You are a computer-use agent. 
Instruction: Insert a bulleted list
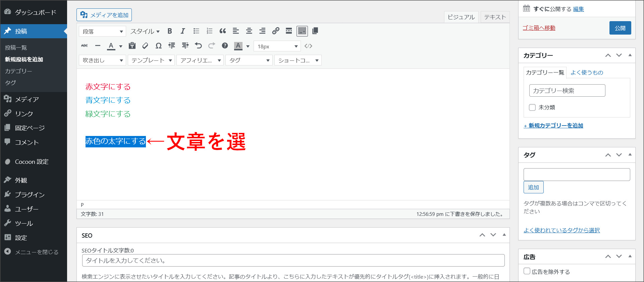196,31
